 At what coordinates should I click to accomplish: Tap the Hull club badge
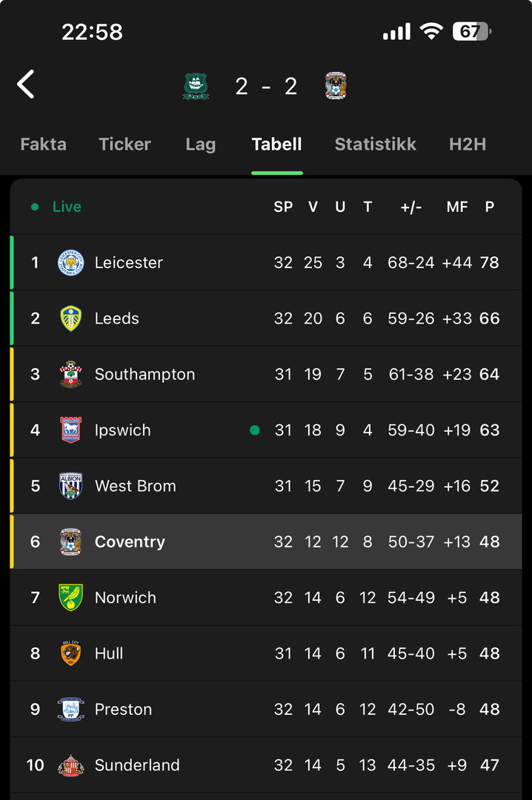click(x=71, y=653)
